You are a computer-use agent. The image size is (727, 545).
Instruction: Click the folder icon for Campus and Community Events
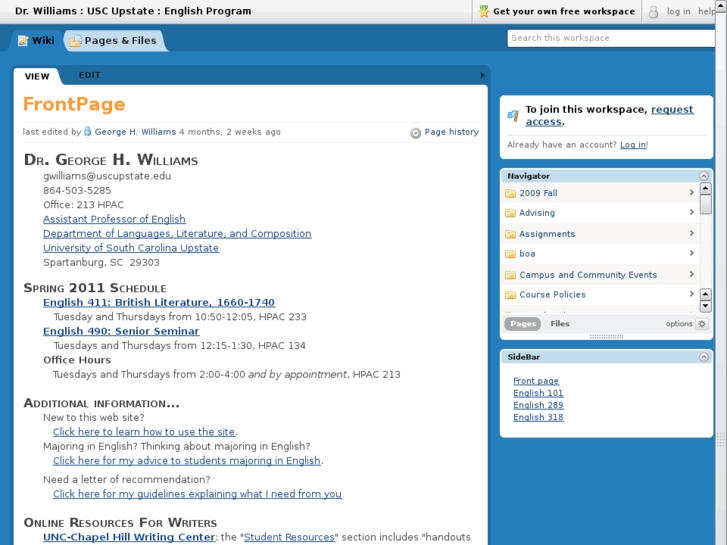click(510, 275)
